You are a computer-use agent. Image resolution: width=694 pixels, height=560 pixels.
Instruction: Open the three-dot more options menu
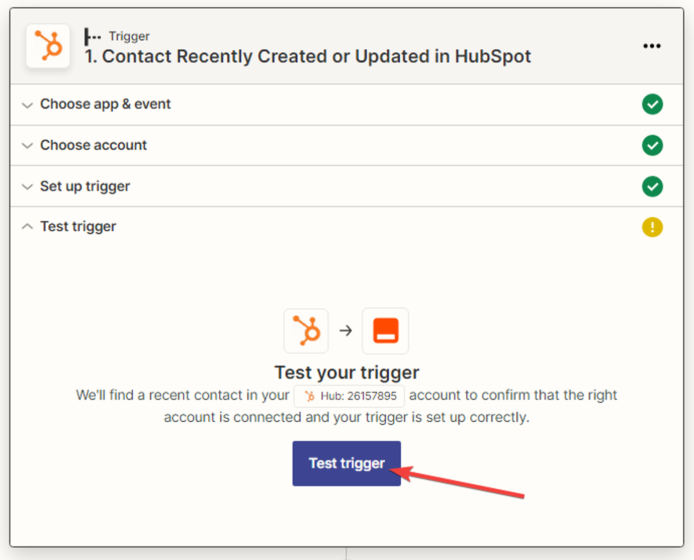tap(652, 46)
